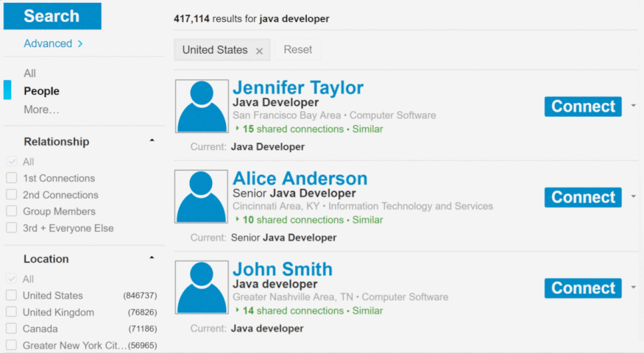The image size is (644, 353).
Task: Connect with Alice Anderson
Action: point(583,197)
